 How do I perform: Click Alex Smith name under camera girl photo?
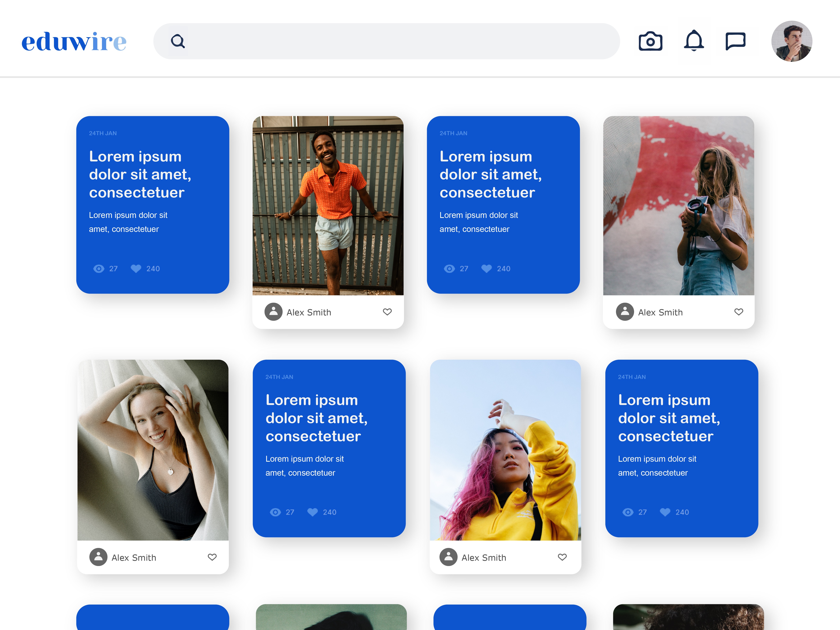[660, 312]
